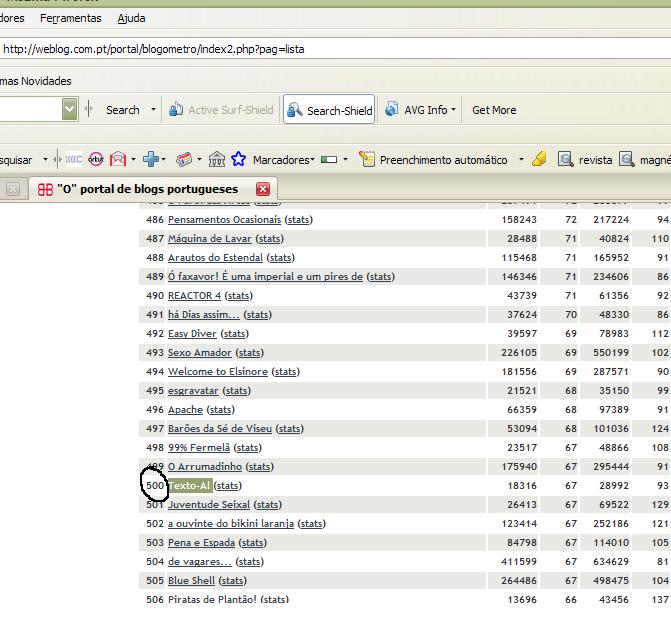
Task: Open the Ajuda menu
Action: pos(131,18)
